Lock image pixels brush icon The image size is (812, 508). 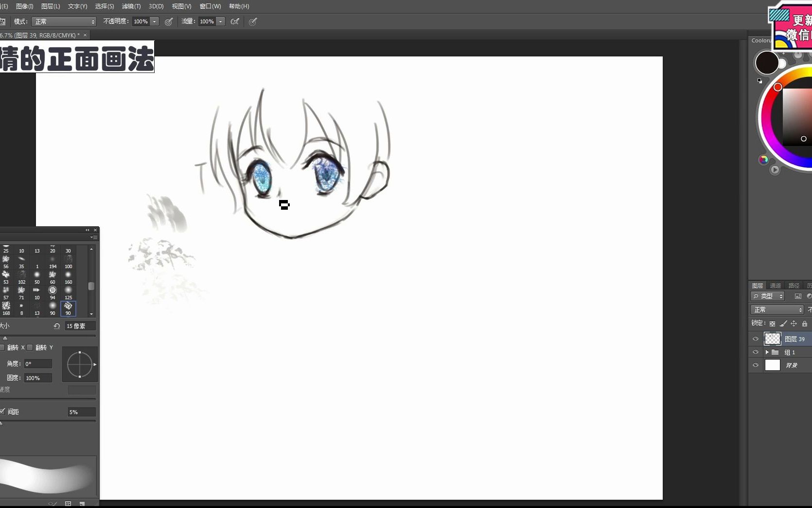coord(783,324)
